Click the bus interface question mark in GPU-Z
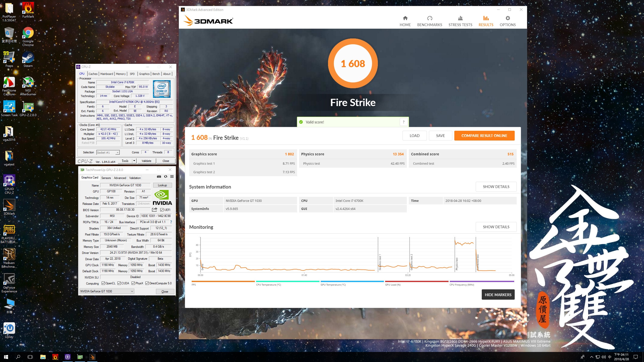This screenshot has height=362, width=644. pyautogui.click(x=171, y=222)
